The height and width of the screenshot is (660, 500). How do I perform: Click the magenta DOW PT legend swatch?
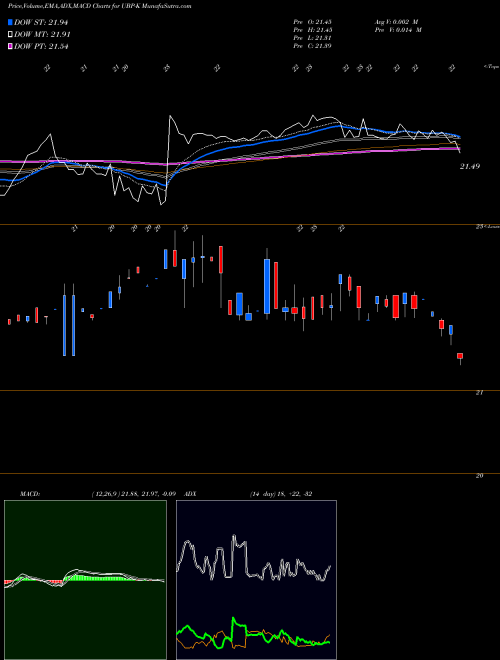(11, 46)
